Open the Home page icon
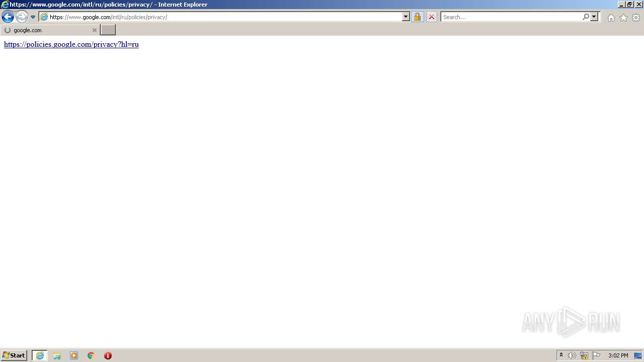Screen dimensions: 644x362 [611, 18]
